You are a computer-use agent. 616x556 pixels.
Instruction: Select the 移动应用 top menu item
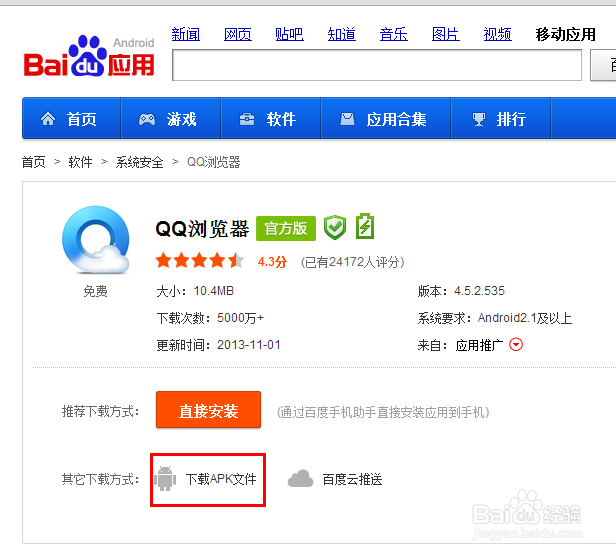(566, 34)
